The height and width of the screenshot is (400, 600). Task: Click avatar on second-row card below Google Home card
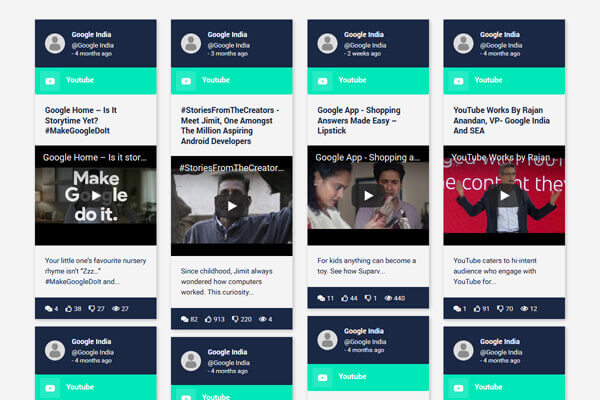[x=55, y=350]
